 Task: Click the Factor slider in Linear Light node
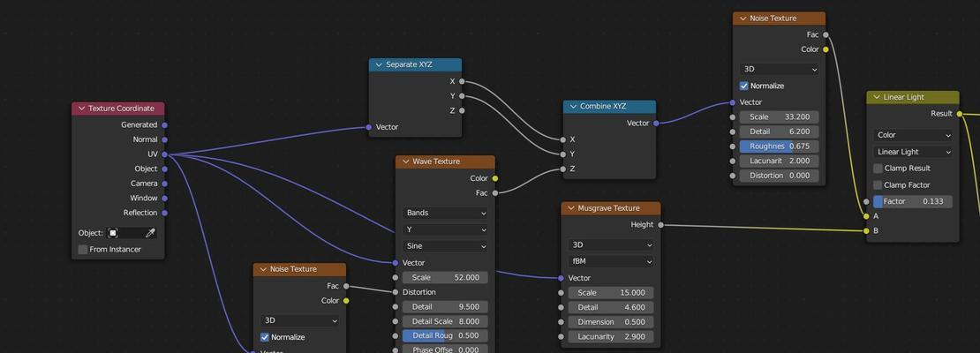(913, 201)
